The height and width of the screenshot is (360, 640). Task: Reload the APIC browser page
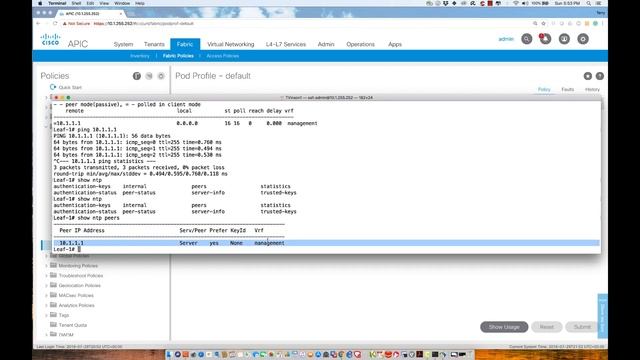[55, 24]
